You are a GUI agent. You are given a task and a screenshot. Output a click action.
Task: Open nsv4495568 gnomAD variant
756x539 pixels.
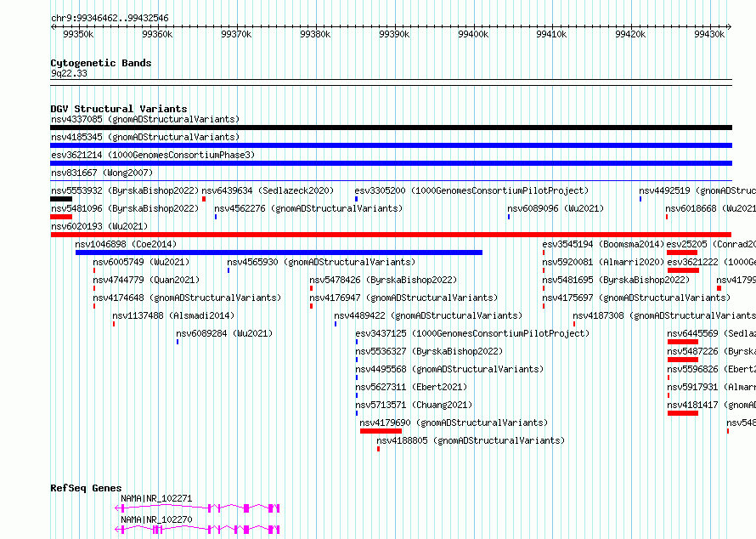tap(449, 369)
